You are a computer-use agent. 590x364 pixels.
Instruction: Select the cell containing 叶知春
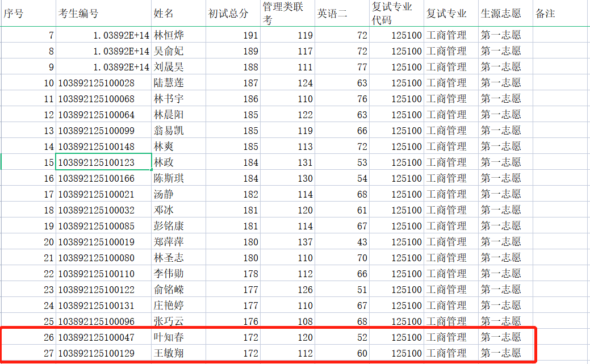(x=178, y=337)
